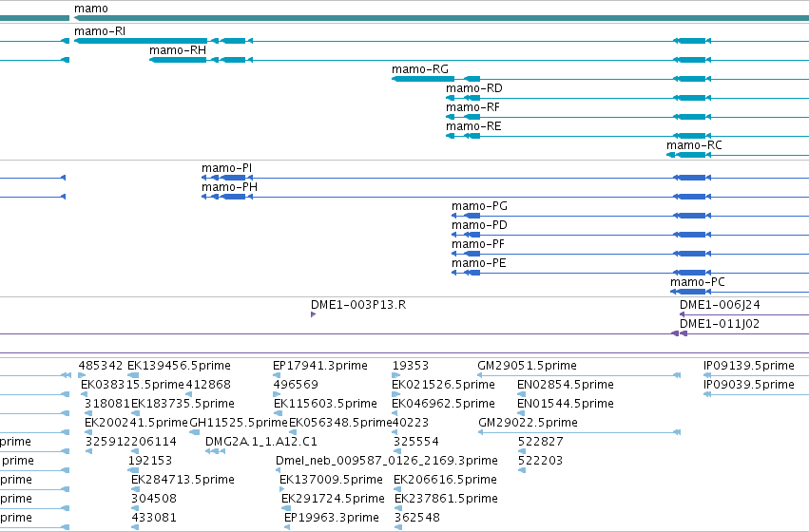Image resolution: width=809 pixels, height=532 pixels.
Task: Click the 485342 feature label
Action: click(101, 366)
